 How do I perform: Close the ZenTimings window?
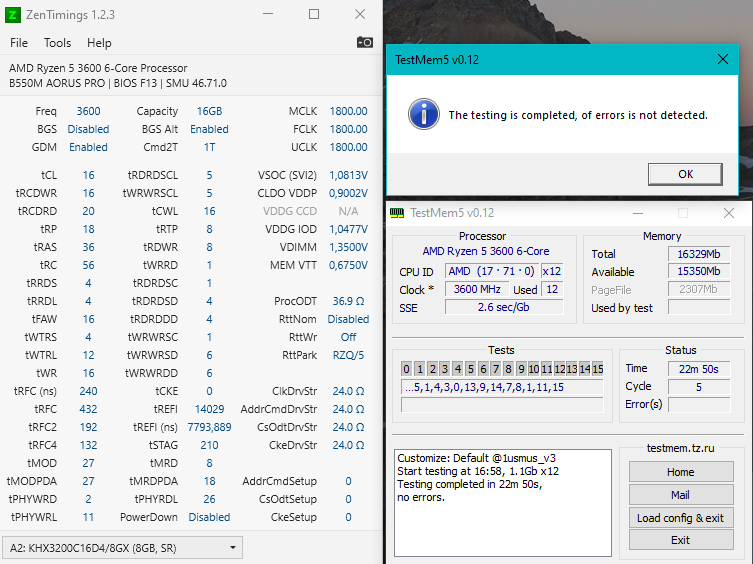tap(360, 14)
